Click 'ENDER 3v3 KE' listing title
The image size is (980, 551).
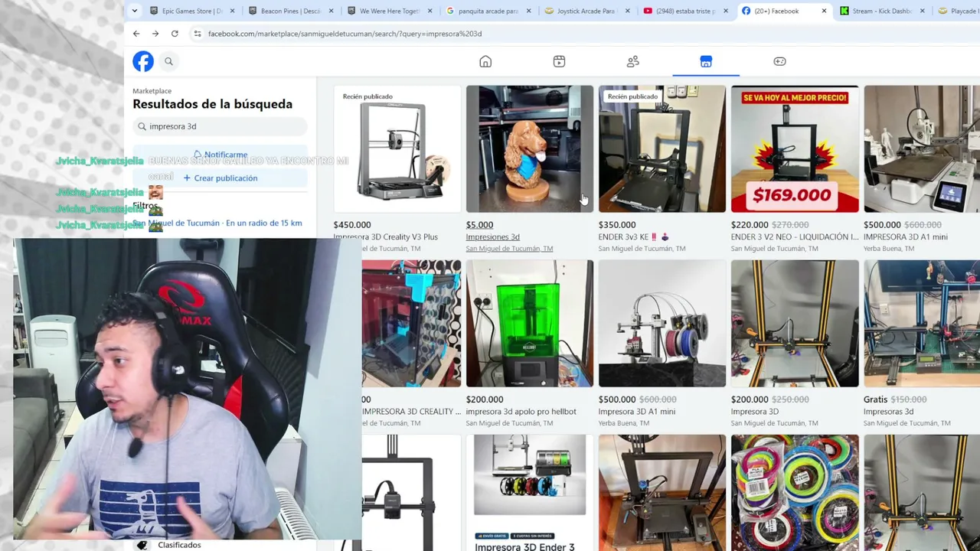[634, 237]
